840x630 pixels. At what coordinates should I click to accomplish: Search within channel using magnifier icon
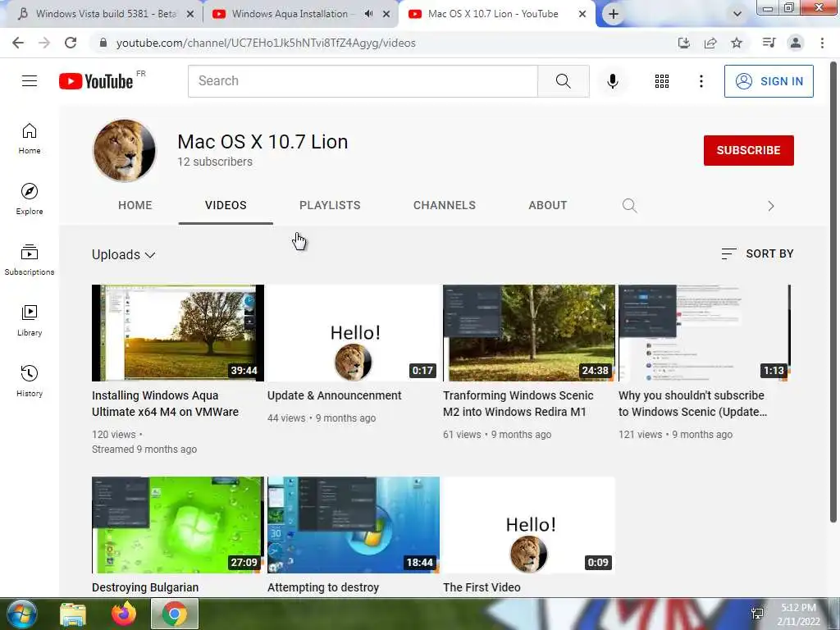629,206
